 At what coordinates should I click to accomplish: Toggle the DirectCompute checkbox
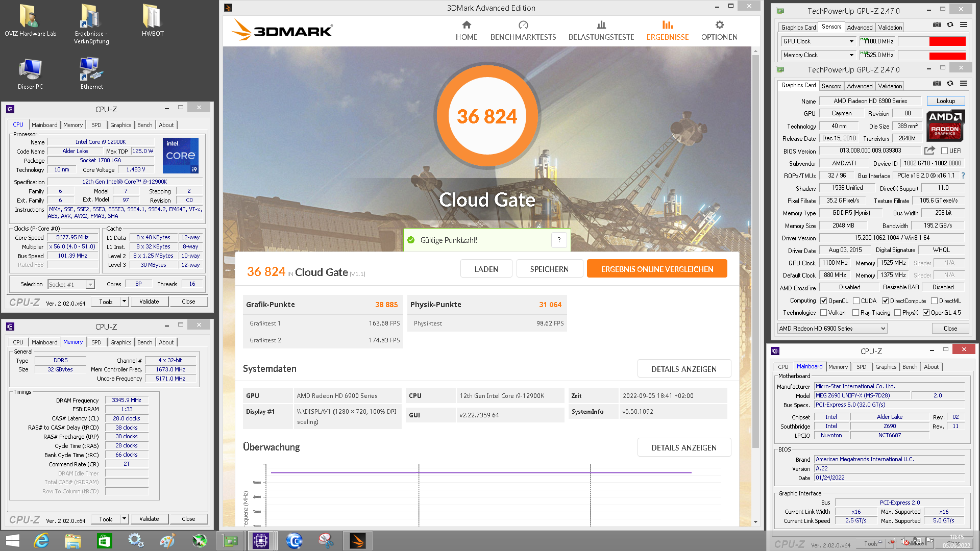885,301
